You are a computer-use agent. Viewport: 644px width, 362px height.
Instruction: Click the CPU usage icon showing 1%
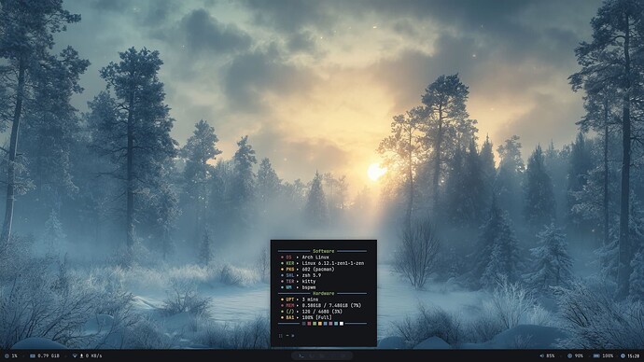7,355
